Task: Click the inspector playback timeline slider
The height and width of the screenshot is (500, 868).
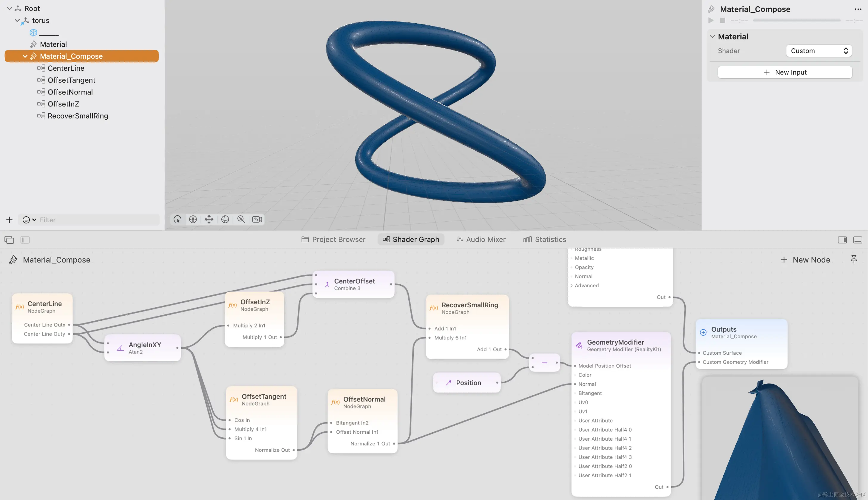Action: pos(797,21)
